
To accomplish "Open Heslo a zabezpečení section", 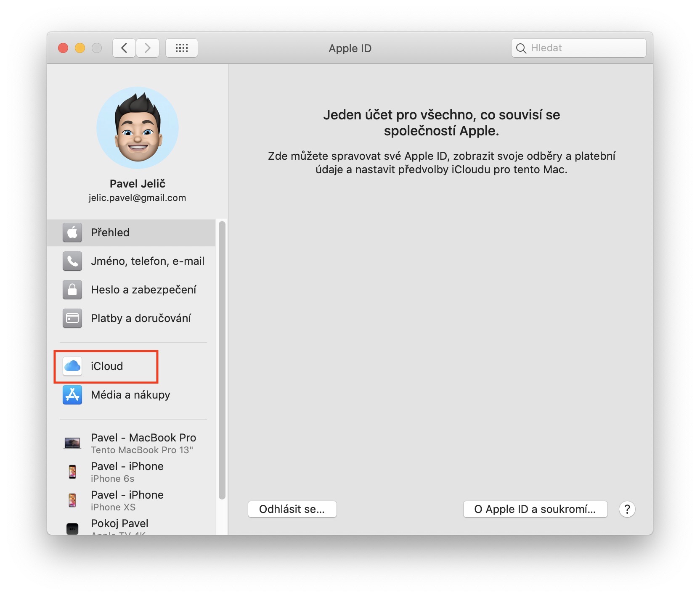I will point(131,290).
